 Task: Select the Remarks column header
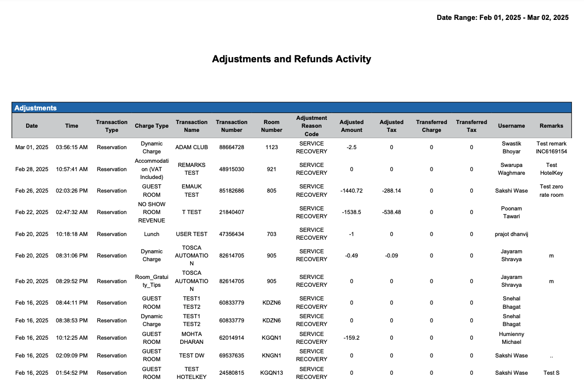pos(551,126)
